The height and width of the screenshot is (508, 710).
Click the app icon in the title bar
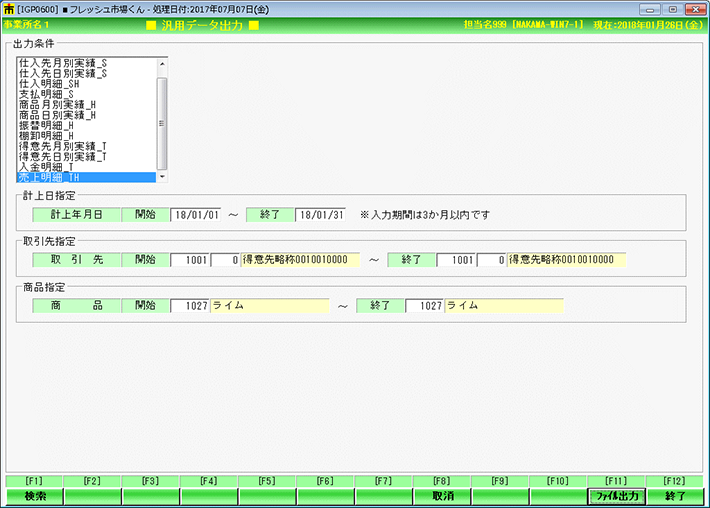point(9,8)
